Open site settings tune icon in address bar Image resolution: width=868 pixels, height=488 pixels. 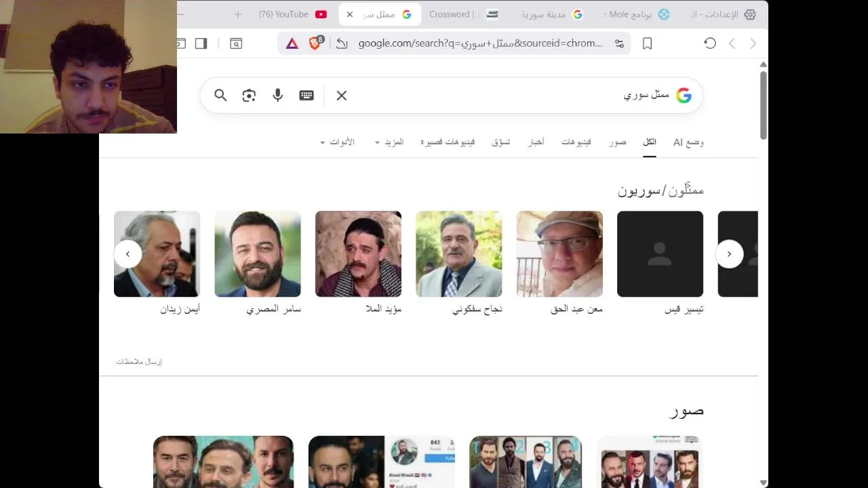coord(619,43)
